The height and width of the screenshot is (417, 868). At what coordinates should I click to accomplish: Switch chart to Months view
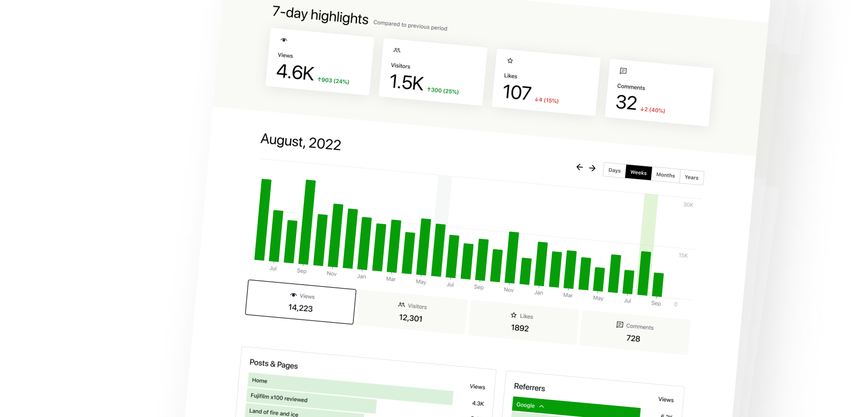[x=665, y=175]
